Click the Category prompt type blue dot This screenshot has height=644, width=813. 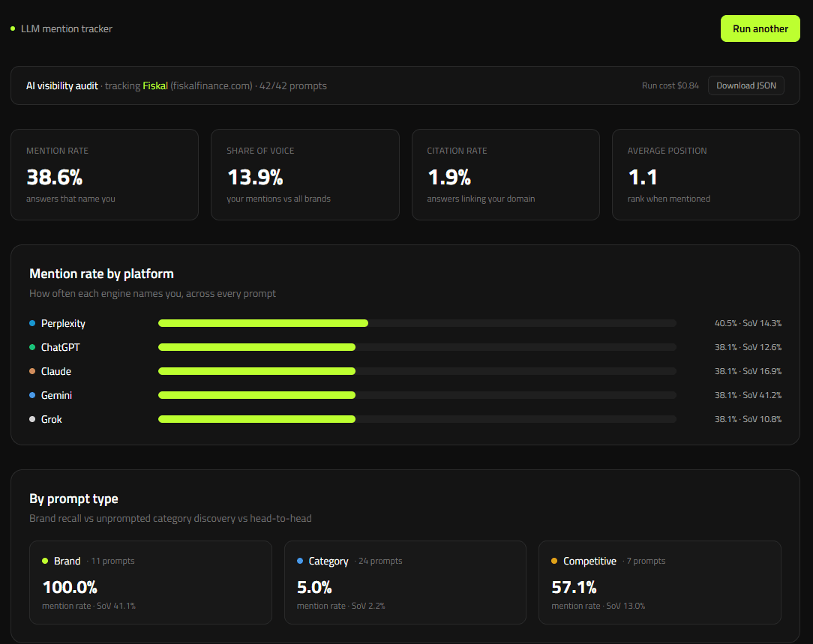click(x=300, y=561)
